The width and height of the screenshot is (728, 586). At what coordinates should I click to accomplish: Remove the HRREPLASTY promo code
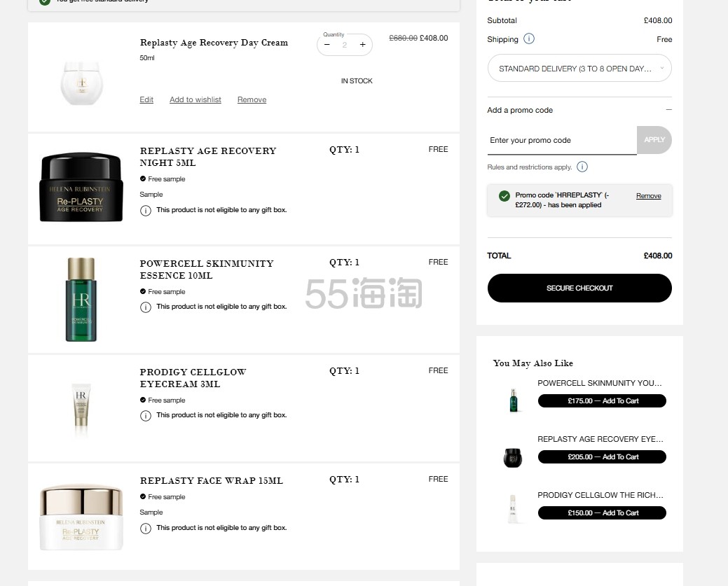pyautogui.click(x=648, y=196)
